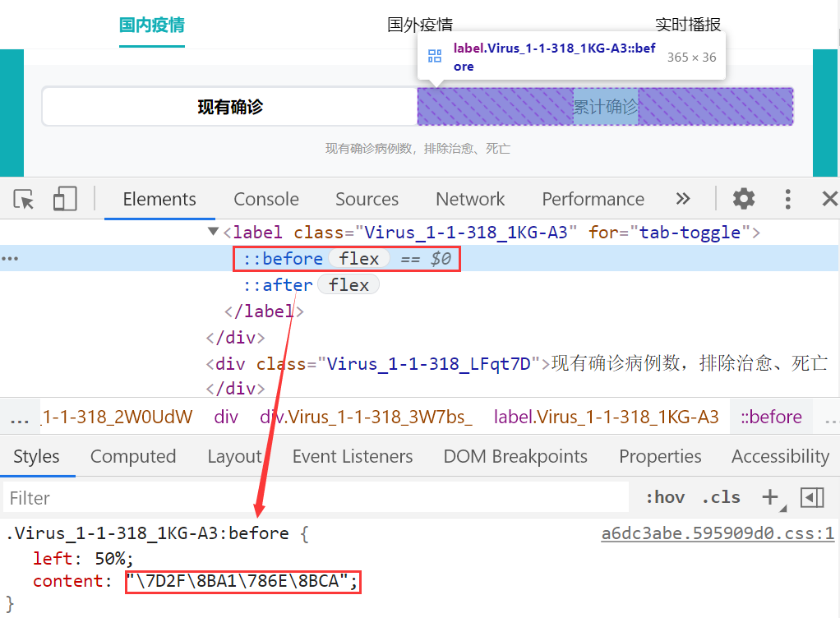840x618 pixels.
Task: Select the Layout pane tab
Action: coord(234,456)
